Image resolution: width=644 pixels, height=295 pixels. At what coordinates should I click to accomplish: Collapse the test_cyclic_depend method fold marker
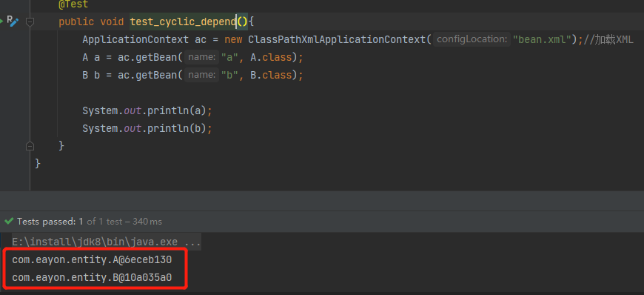point(30,21)
